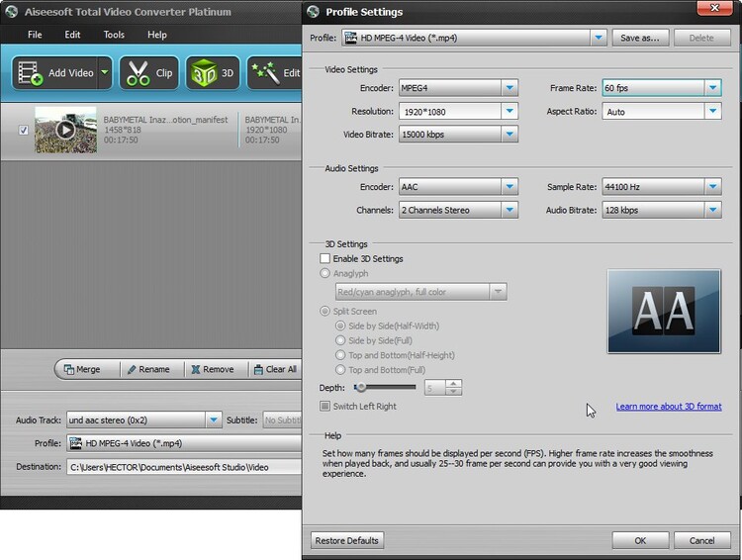Click the Destination path field

click(x=184, y=467)
